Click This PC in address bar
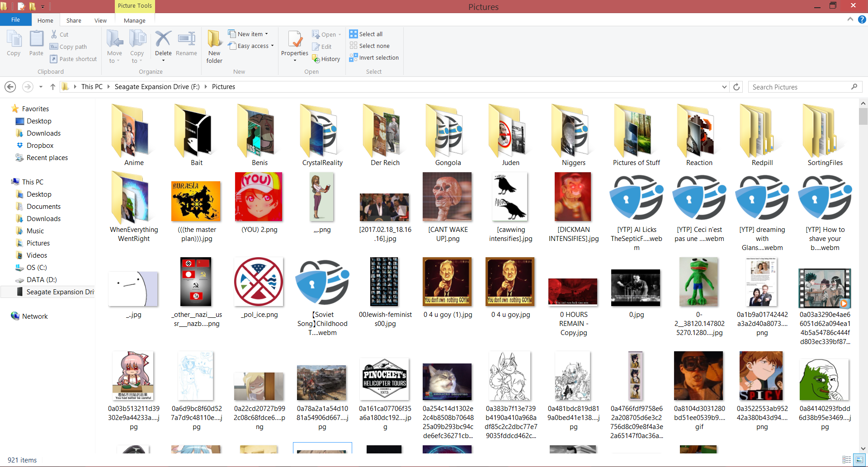The image size is (868, 467). 92,87
